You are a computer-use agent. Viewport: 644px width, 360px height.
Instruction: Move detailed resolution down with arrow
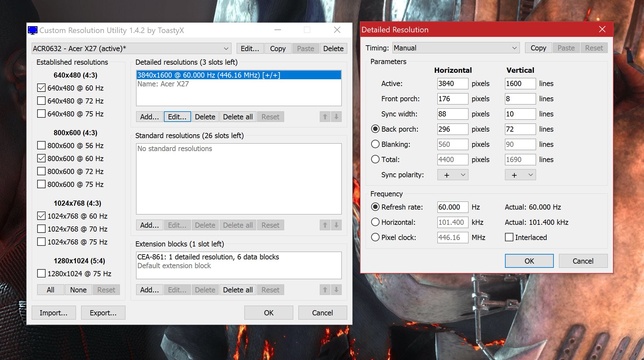[x=336, y=117]
